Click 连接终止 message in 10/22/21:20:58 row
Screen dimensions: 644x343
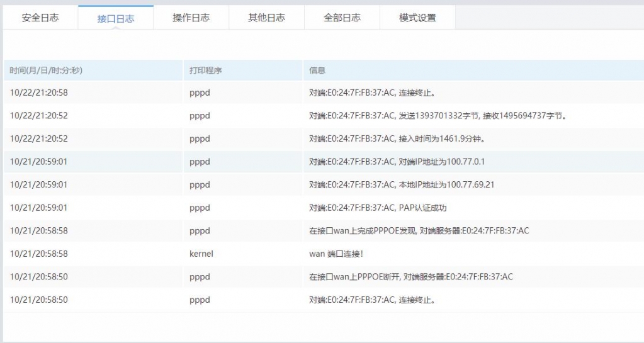click(x=372, y=93)
